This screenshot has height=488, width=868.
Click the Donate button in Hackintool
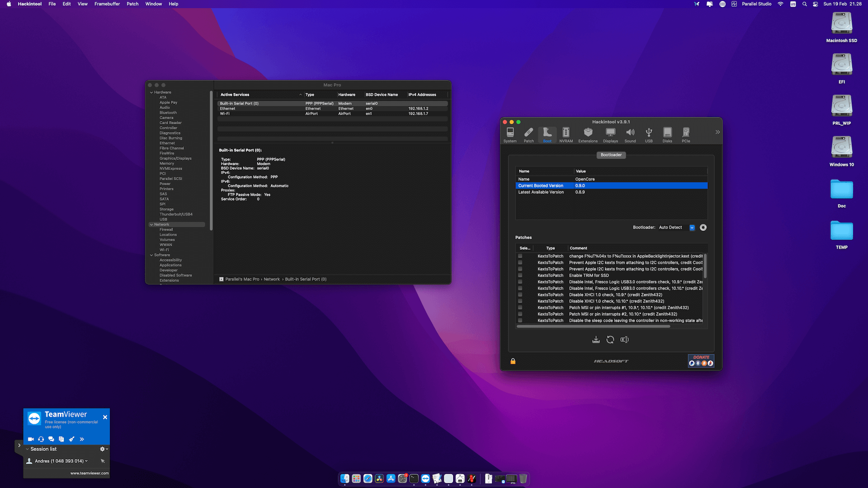[x=701, y=361]
